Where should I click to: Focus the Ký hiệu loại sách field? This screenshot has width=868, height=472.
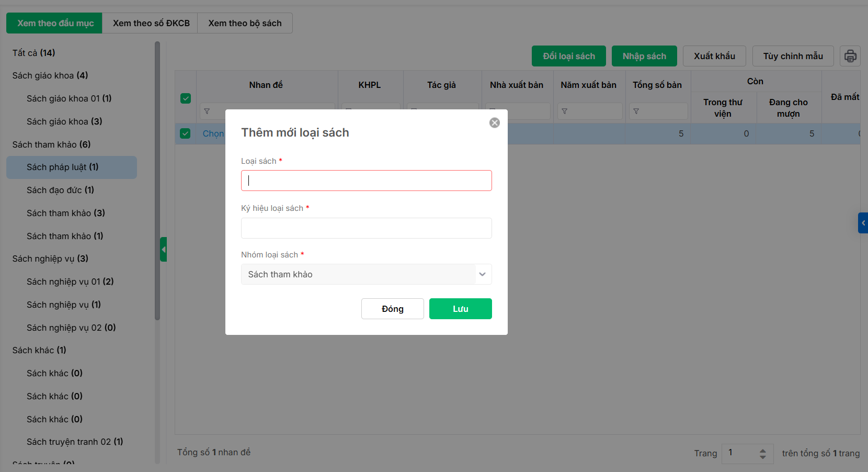[x=366, y=228]
